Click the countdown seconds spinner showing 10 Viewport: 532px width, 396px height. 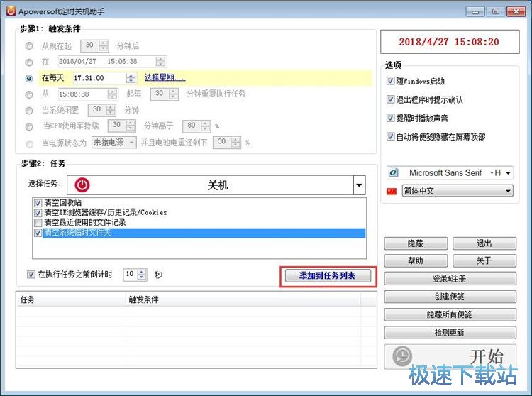[142, 274]
